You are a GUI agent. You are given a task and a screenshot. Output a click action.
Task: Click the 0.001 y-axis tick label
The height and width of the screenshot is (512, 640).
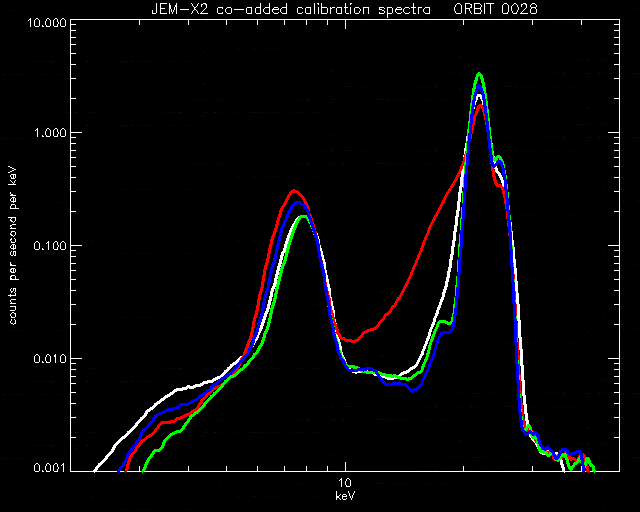coord(50,468)
